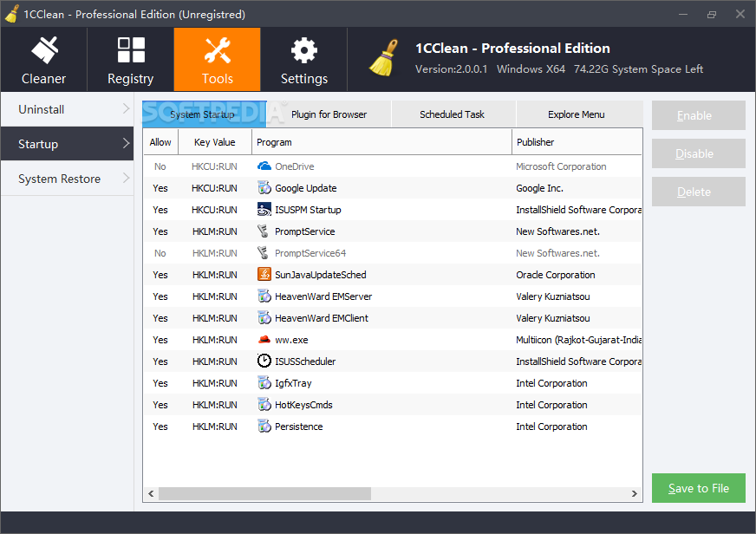The image size is (756, 534).
Task: Sort by the Allow column header
Action: tap(160, 142)
